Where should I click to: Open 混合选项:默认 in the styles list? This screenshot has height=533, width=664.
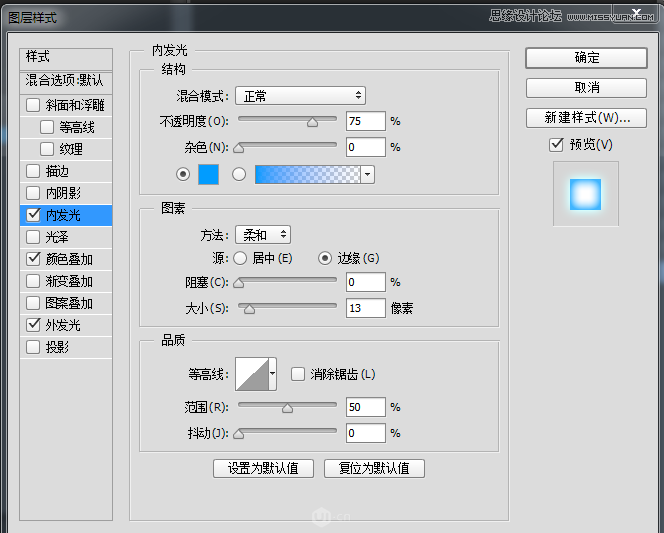click(x=66, y=80)
